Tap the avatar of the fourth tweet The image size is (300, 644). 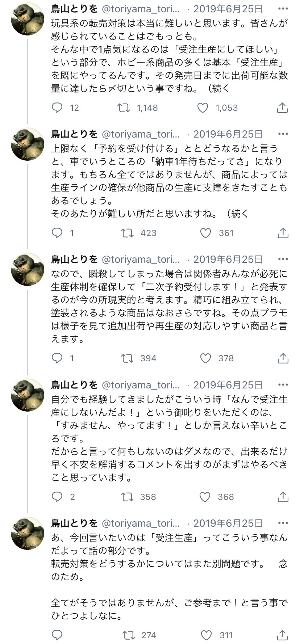point(28,395)
